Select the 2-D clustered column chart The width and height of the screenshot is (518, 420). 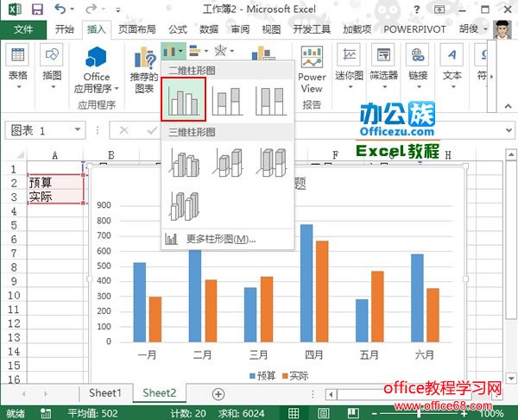click(x=184, y=99)
